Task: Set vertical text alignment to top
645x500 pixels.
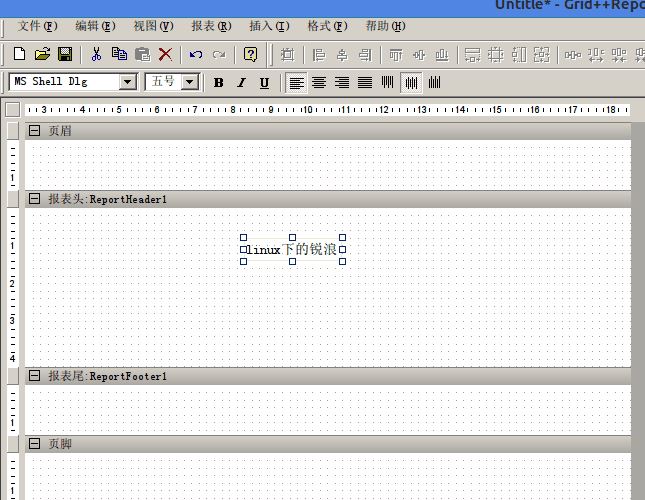Action: tap(387, 83)
